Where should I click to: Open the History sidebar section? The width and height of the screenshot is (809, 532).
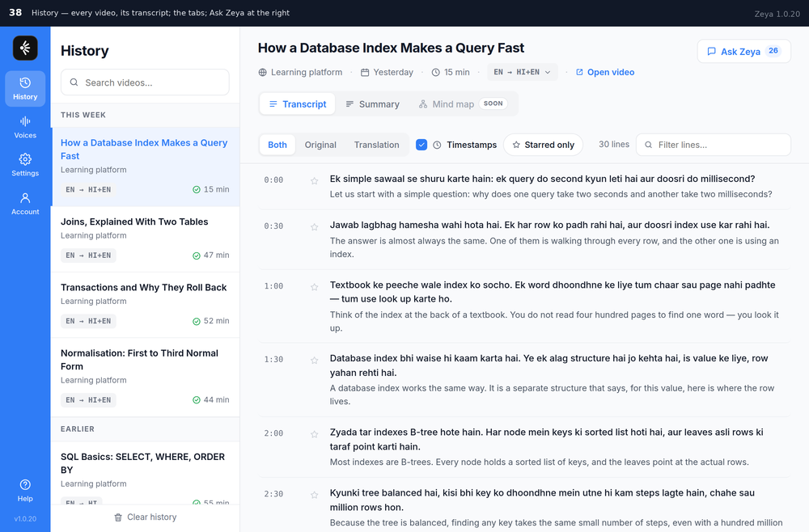coord(25,89)
